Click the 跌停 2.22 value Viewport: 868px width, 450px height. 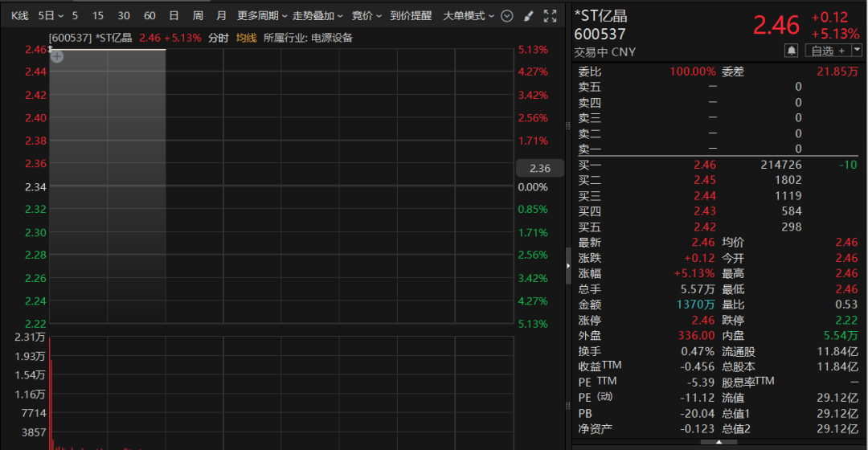click(x=846, y=321)
